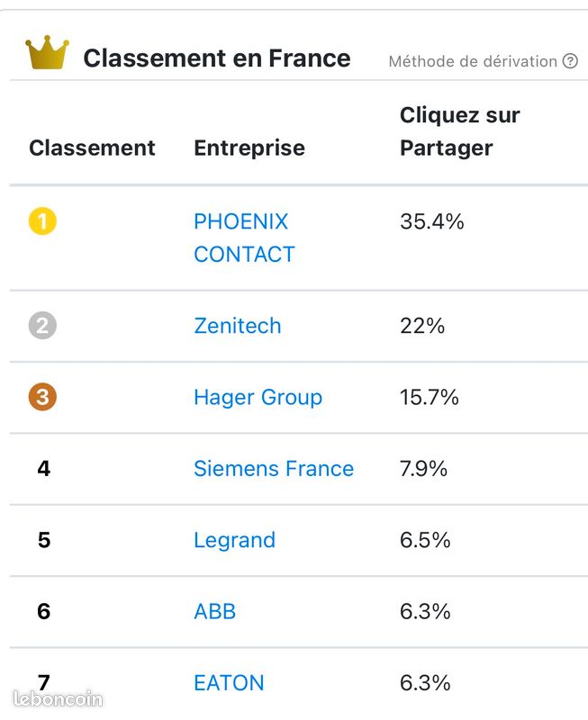This screenshot has width=588, height=720.
Task: Open the Zenitech company link
Action: [238, 326]
